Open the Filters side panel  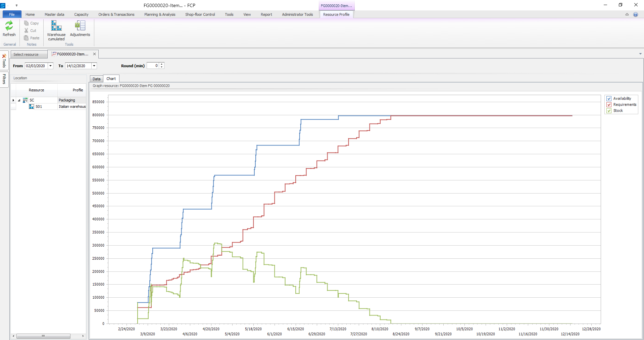[4, 79]
